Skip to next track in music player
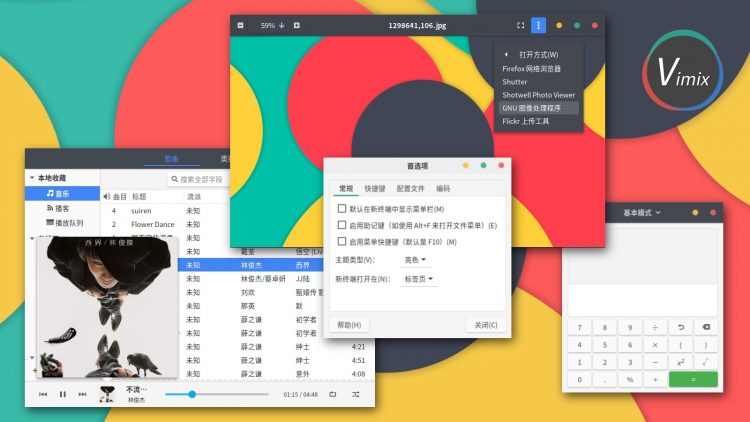Screen dimensions: 750x422 click(x=82, y=394)
